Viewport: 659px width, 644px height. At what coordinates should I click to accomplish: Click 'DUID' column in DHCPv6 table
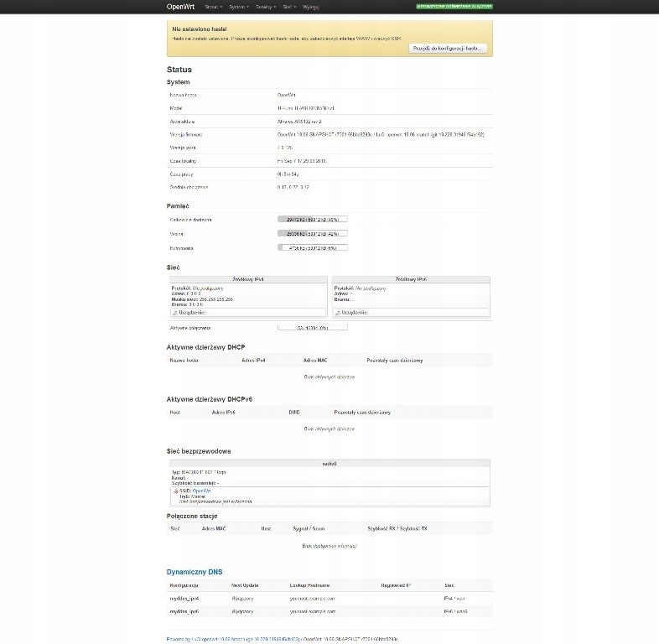[294, 413]
